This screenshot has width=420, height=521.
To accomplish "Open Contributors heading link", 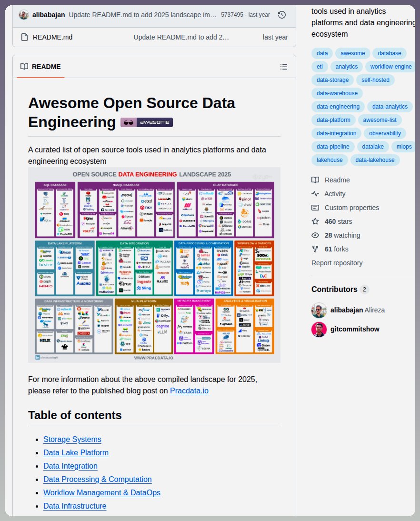I will 340,289.
